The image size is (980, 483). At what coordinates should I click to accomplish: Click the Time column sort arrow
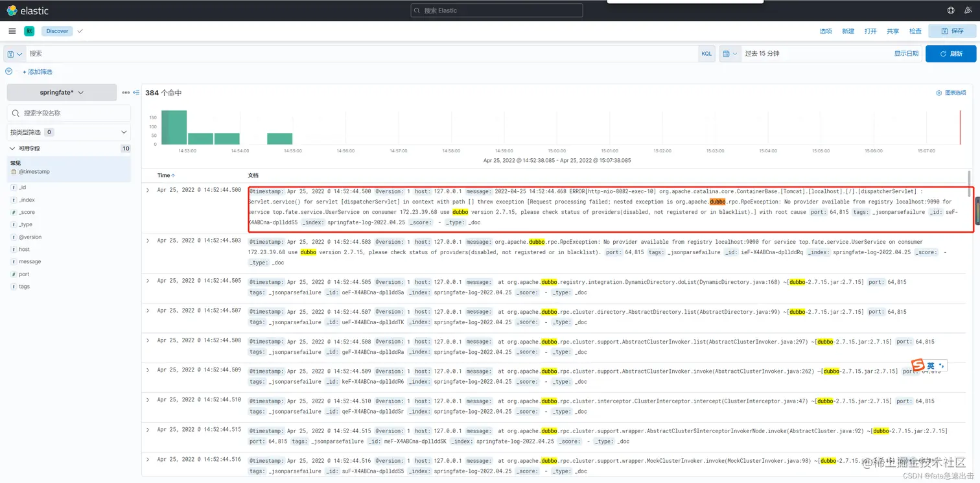pyautogui.click(x=173, y=176)
